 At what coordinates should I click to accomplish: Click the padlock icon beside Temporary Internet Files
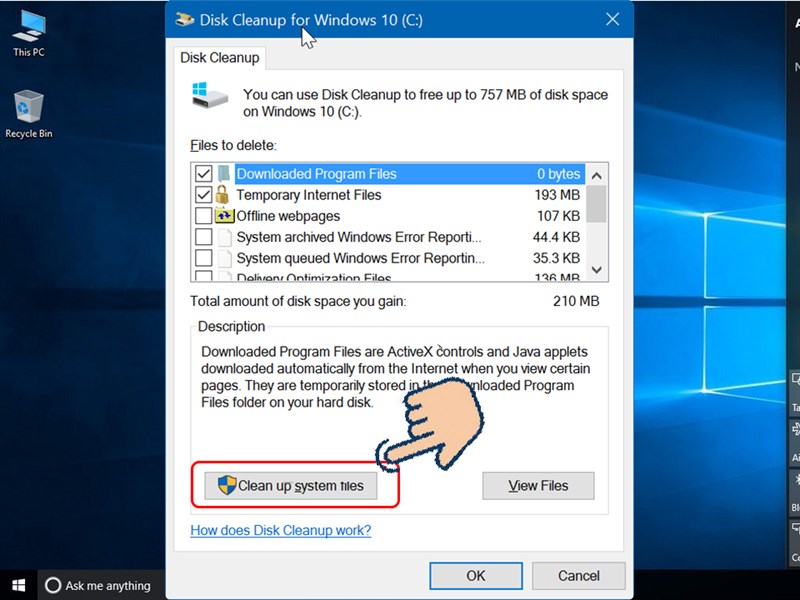[222, 194]
